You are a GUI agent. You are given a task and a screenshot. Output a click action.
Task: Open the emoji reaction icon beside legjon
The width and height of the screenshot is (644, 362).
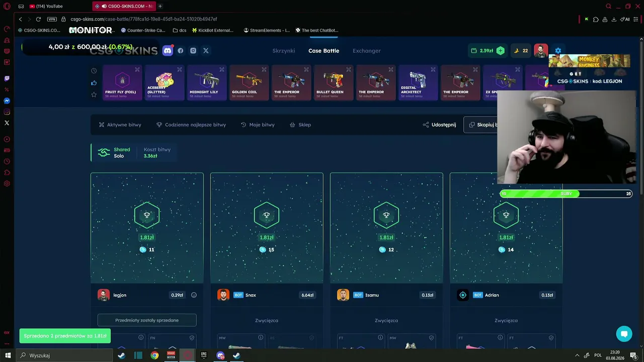pyautogui.click(x=194, y=295)
